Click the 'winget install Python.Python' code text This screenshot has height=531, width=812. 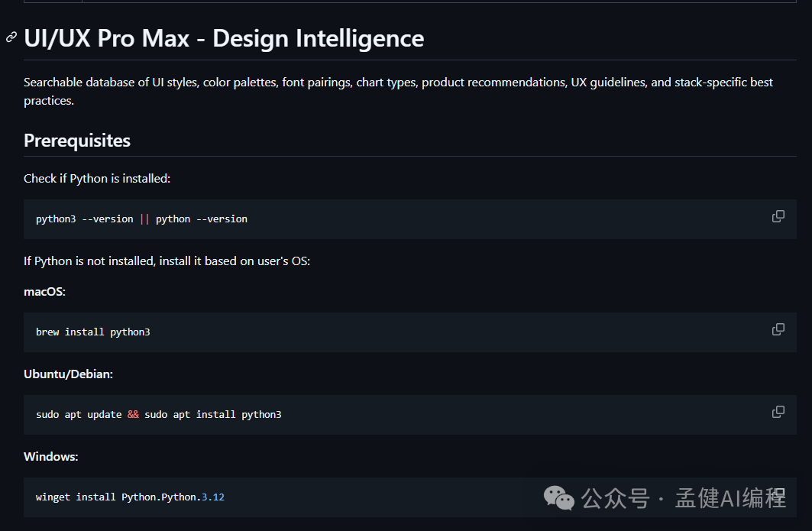point(115,497)
